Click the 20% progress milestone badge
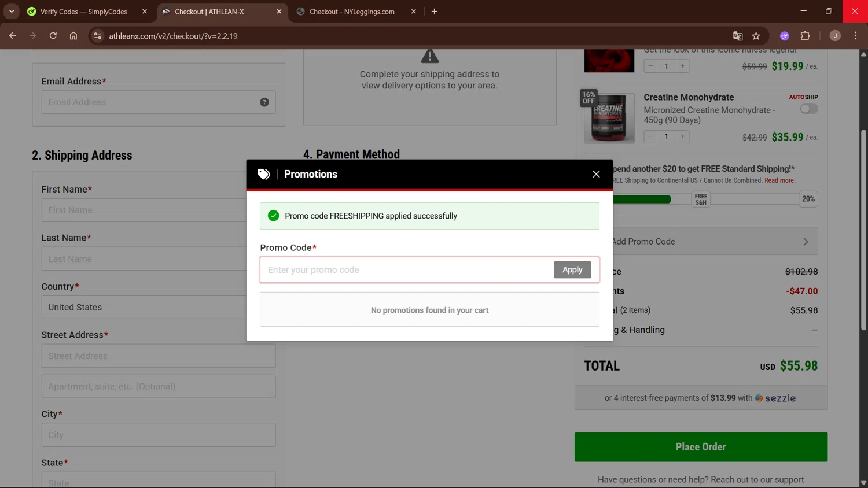Image resolution: width=868 pixels, height=488 pixels. click(808, 199)
